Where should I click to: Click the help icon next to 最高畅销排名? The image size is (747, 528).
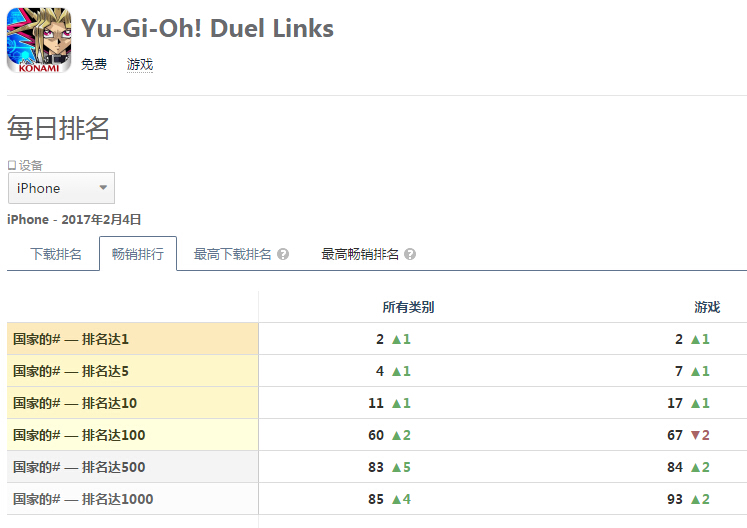[x=410, y=254]
